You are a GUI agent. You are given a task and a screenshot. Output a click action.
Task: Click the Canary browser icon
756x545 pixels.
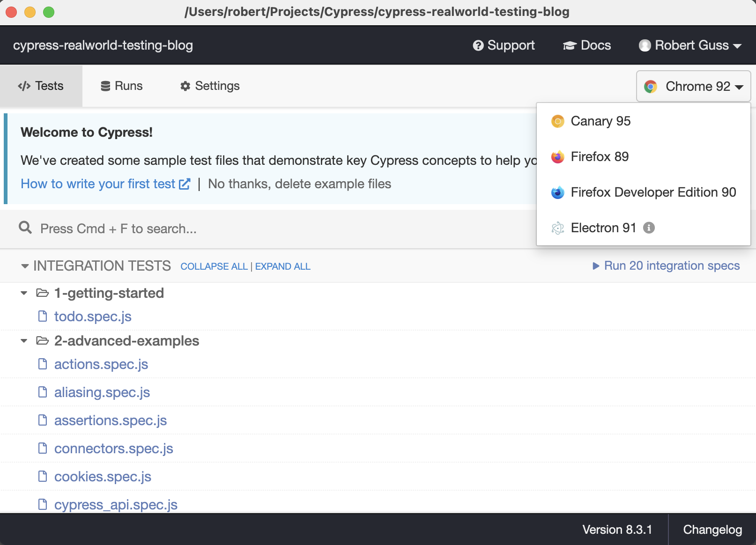click(x=558, y=121)
